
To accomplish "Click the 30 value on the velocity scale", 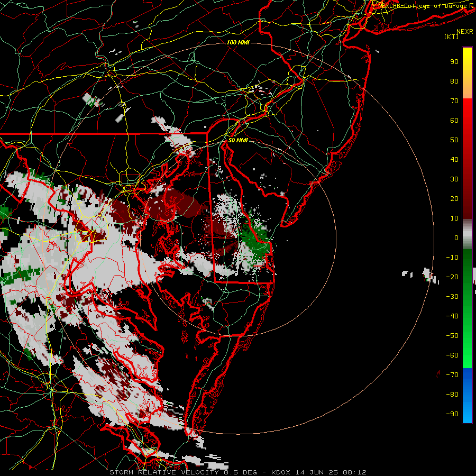I will [454, 179].
